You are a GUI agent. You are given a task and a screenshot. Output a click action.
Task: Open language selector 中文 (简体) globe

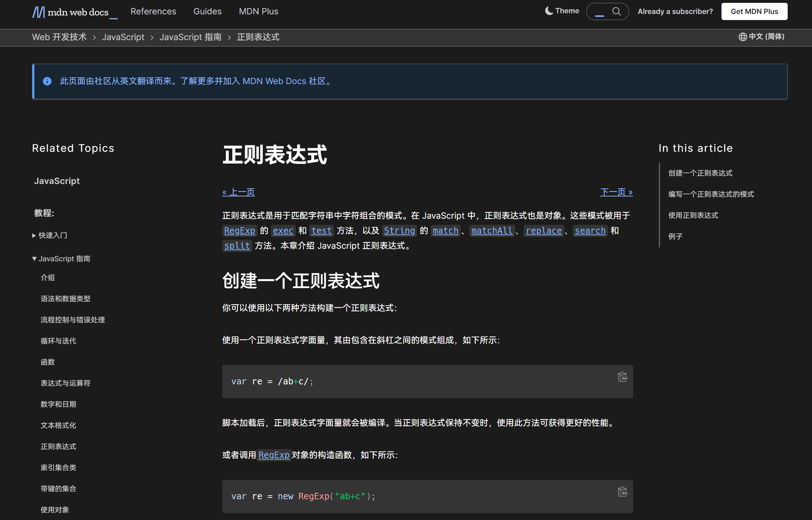[761, 37]
